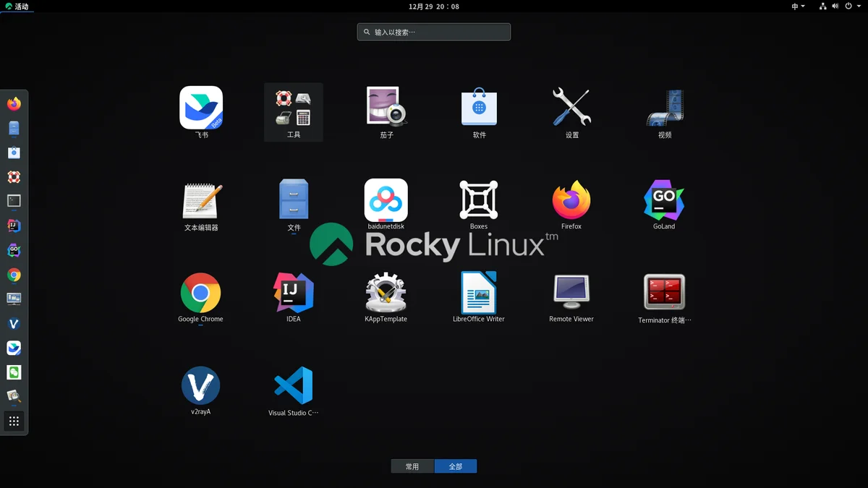This screenshot has width=868, height=488.
Task: Launch LibreOffice Writer
Action: (x=479, y=298)
